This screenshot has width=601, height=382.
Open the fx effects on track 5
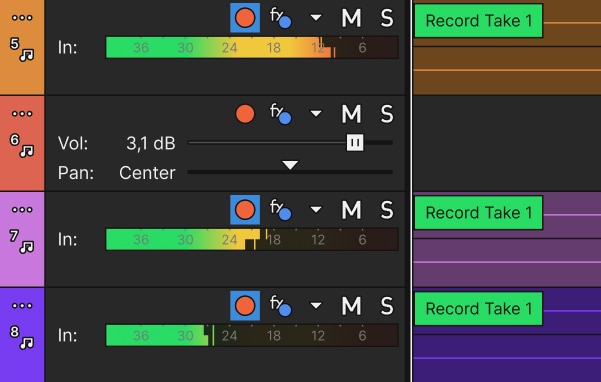click(x=280, y=18)
